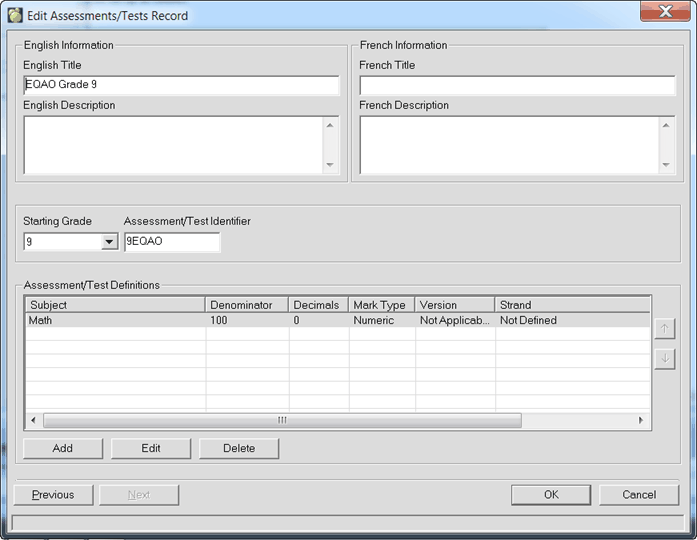Click inside the English Description text area
Viewport: 697px width, 540px height.
pos(172,145)
